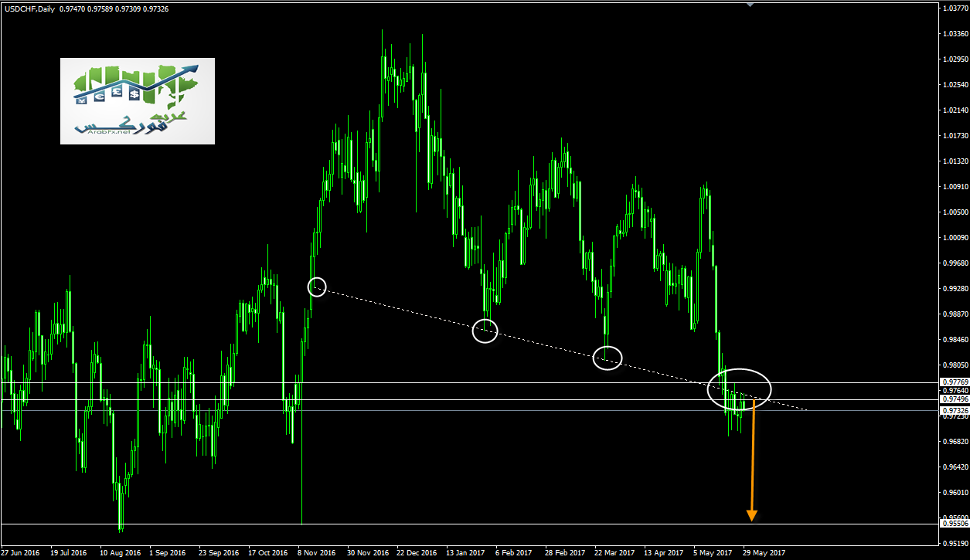Click the 1.00910 price scale label
The width and height of the screenshot is (970, 560).
(956, 187)
